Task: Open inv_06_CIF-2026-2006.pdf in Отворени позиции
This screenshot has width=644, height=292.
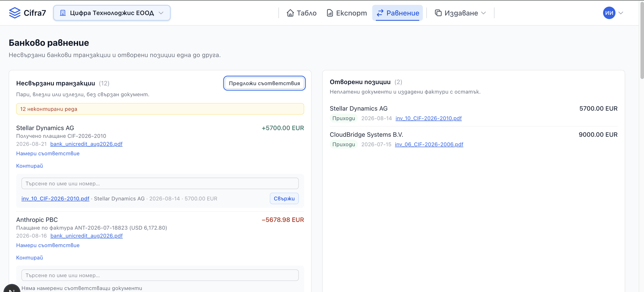Action: click(429, 145)
